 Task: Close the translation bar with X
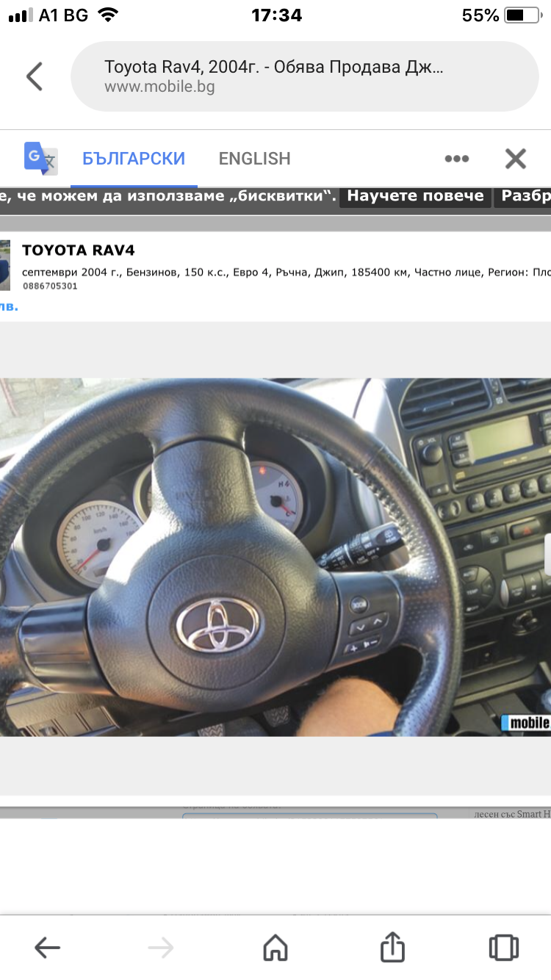click(x=516, y=159)
